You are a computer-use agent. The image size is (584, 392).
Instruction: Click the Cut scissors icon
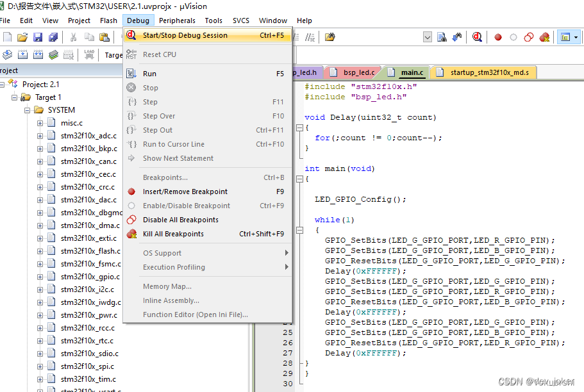73,37
